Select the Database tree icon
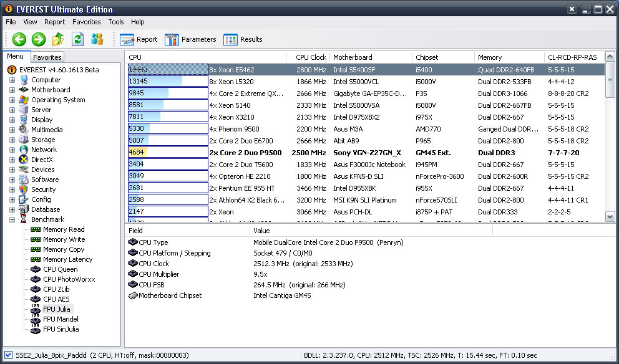Image resolution: width=619 pixels, height=364 pixels. tap(24, 209)
